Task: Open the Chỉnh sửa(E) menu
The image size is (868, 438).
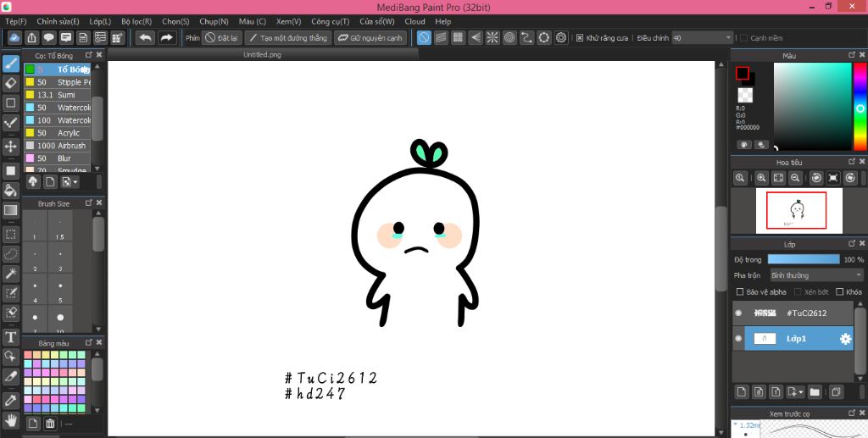Action: pyautogui.click(x=58, y=21)
